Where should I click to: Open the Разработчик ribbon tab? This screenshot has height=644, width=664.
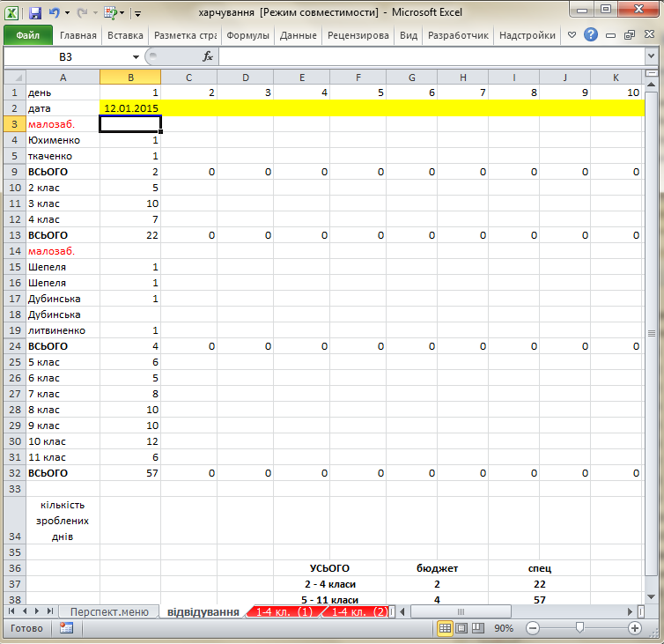pos(458,35)
